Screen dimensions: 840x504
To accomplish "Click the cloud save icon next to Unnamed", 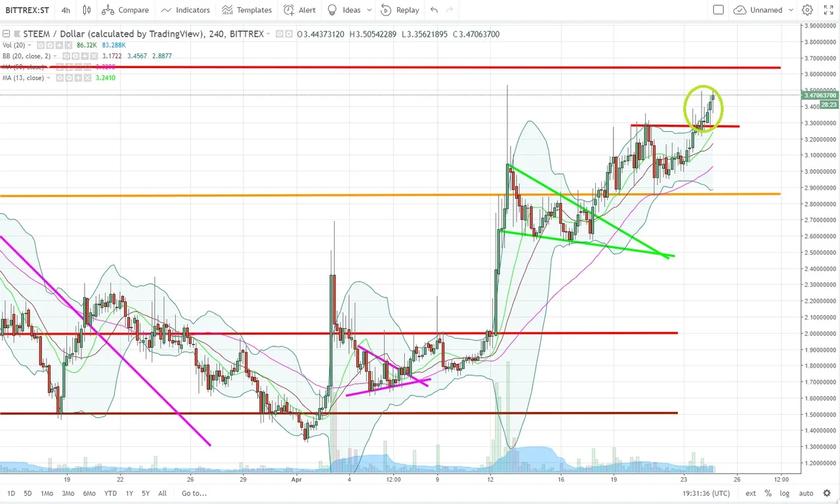I will tap(740, 10).
